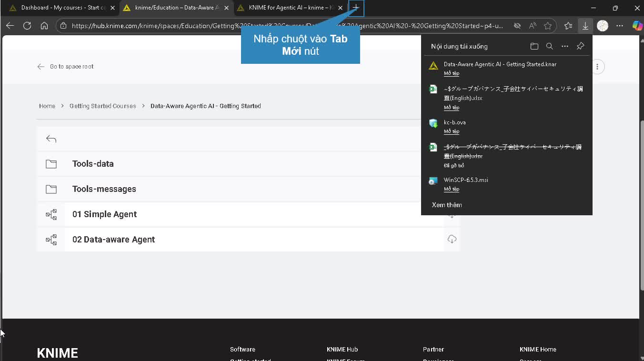The image size is (644, 361).
Task: Switch to KNIME for Agentic AI tab
Action: pos(290,8)
